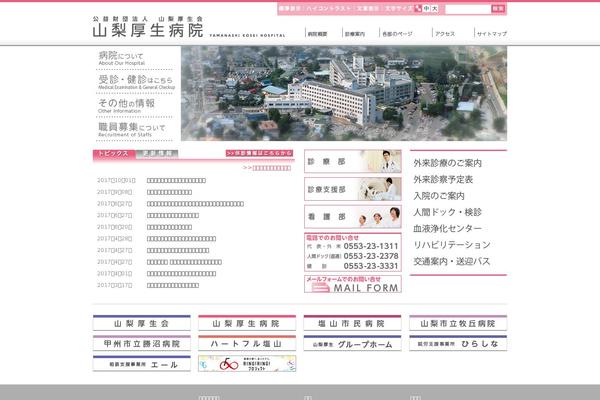Image resolution: width=600 pixels, height=400 pixels.
Task: Open the 診療部 banner with doctor photo
Action: pyautogui.click(x=352, y=161)
